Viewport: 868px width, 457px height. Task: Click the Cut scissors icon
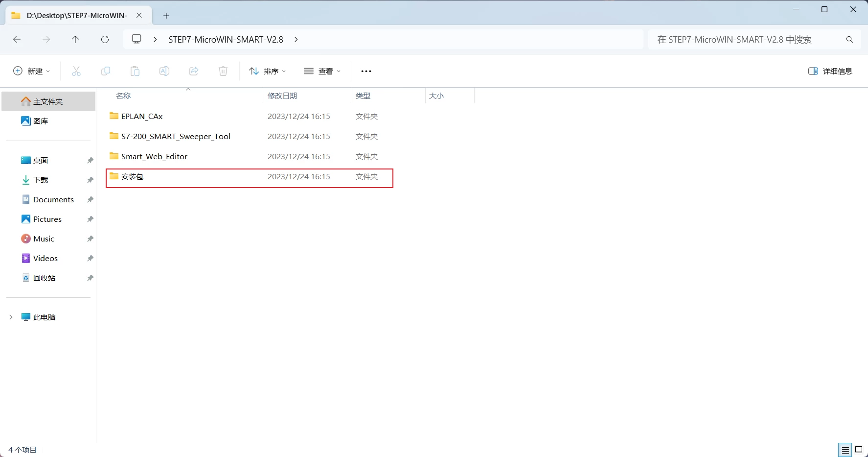pyautogui.click(x=76, y=71)
